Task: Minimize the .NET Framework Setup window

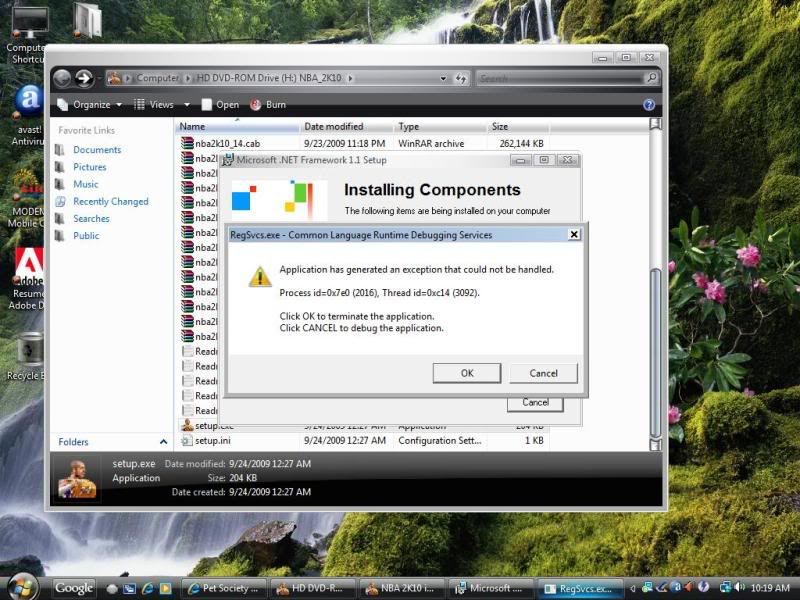Action: pos(520,160)
